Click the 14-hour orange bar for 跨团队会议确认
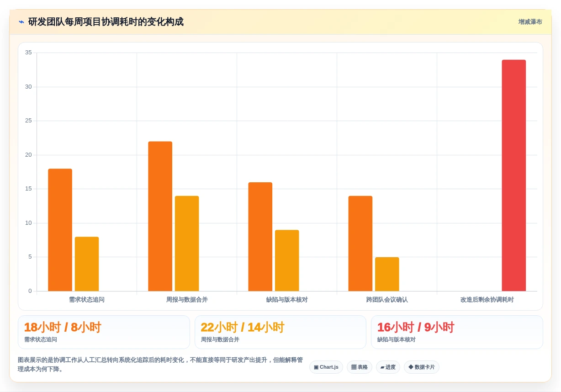The width and height of the screenshot is (561, 392). (360, 244)
